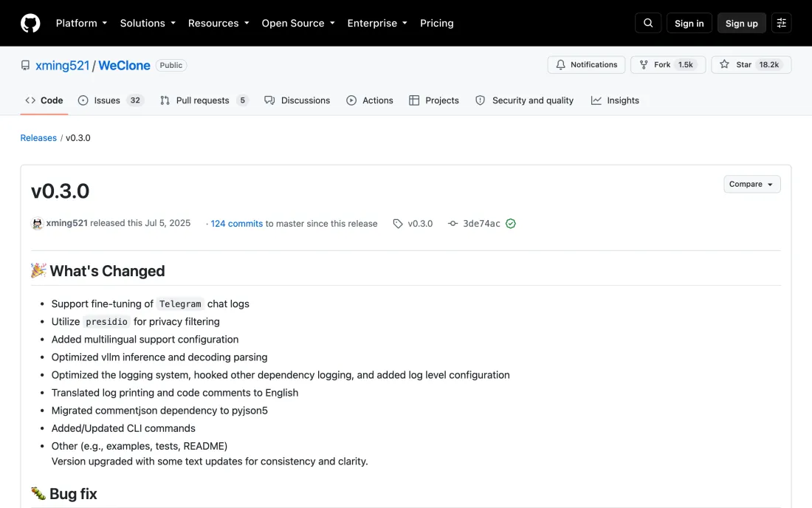Click the Sign in button
This screenshot has height=508, width=812.
[x=689, y=24]
